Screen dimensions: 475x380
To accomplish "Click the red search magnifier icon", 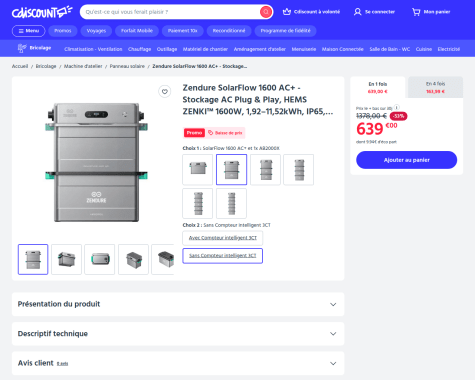I will (266, 12).
